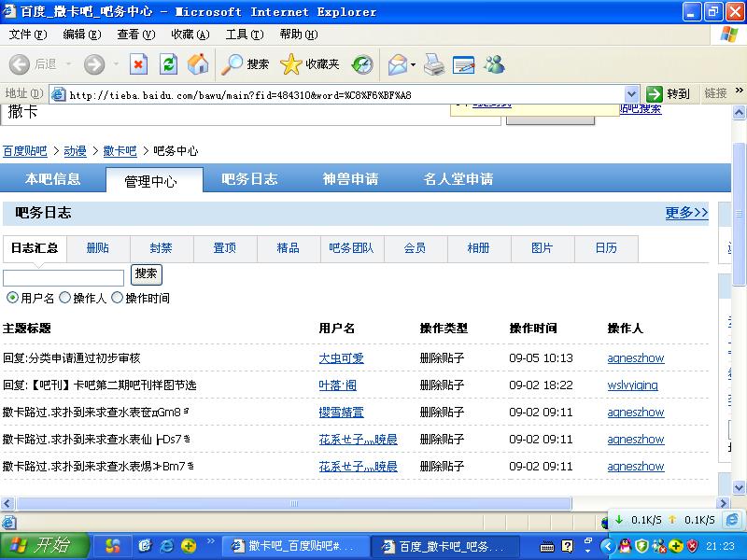Screen dimensions: 747x560
Task: Open the 编辑 menu
Action: [x=82, y=35]
